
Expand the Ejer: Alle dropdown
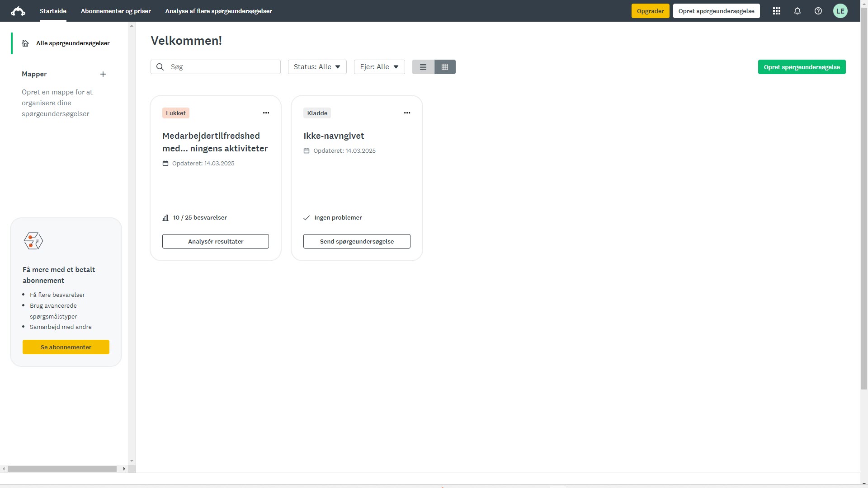pyautogui.click(x=379, y=67)
